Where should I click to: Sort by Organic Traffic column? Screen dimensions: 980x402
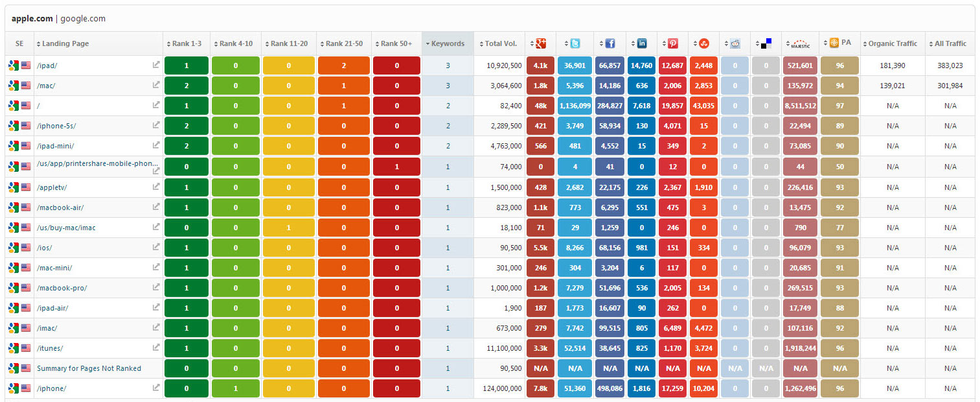point(893,43)
